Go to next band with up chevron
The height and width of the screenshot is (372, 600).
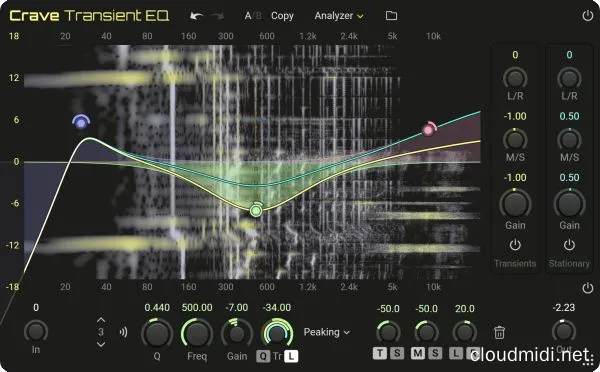click(x=101, y=320)
